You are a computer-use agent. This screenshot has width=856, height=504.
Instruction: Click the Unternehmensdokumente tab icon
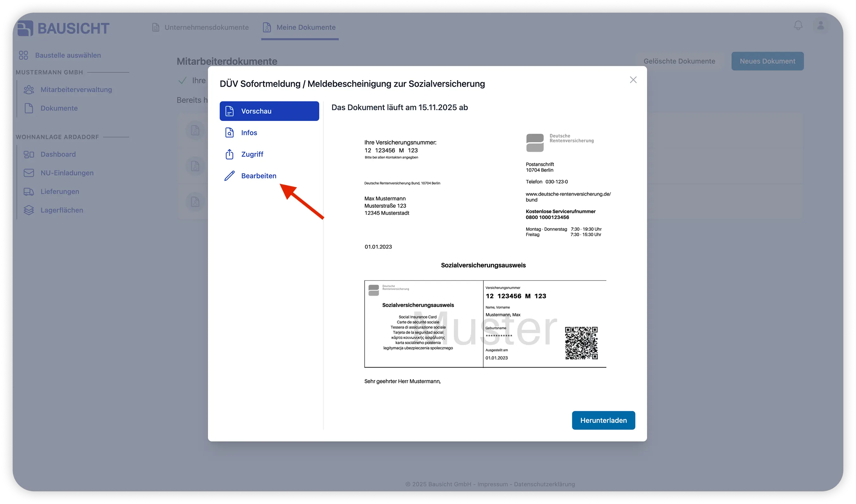(155, 28)
